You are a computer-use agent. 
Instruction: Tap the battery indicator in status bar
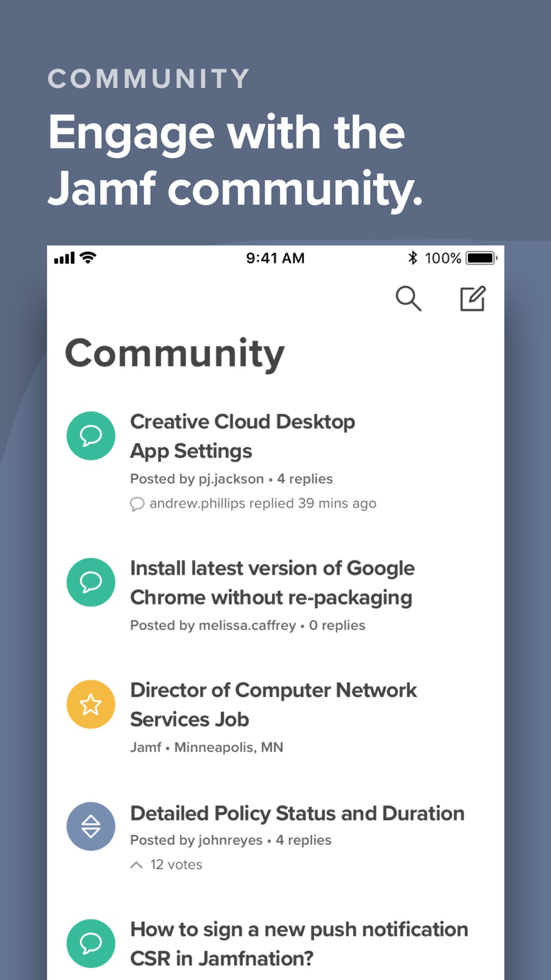pos(482,258)
